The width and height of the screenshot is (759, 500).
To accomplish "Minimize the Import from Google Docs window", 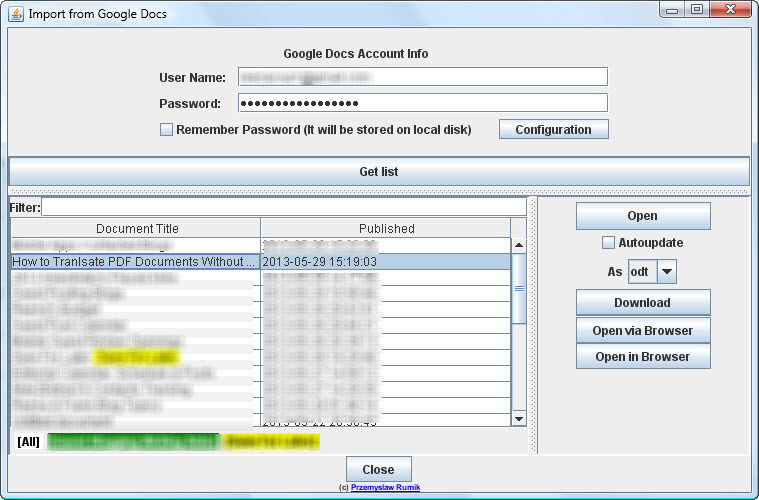I will [672, 9].
